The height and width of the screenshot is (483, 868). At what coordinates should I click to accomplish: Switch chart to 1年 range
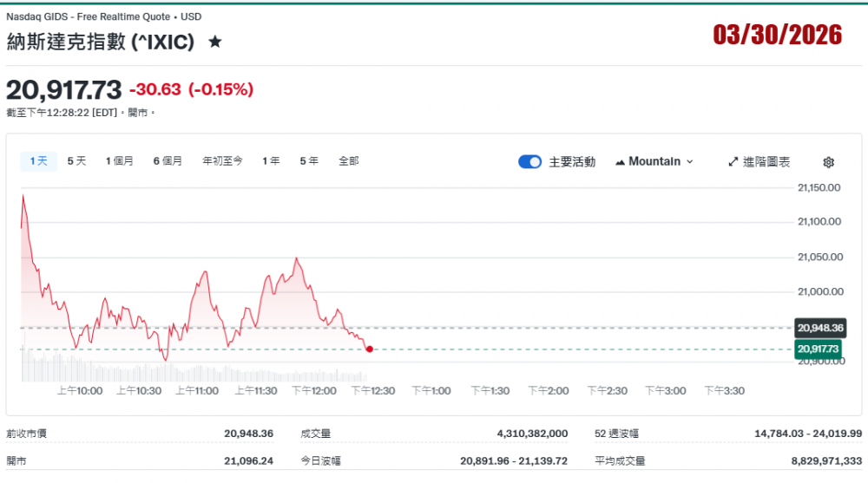point(271,161)
